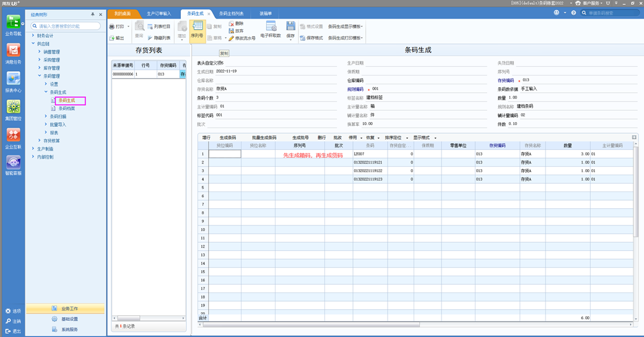The height and width of the screenshot is (337, 644).
Task: Click 批量生成条码 in the grid toolbar
Action: pos(264,138)
